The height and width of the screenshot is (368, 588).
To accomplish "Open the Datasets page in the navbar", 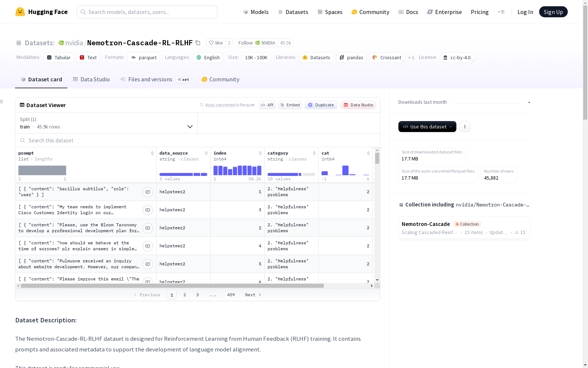I will point(293,12).
